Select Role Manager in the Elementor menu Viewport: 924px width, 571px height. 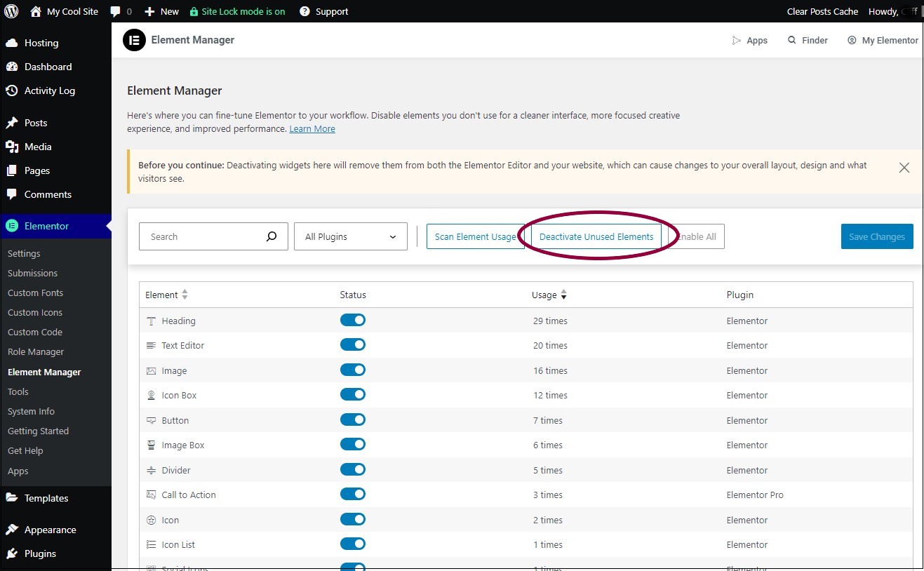pyautogui.click(x=35, y=351)
